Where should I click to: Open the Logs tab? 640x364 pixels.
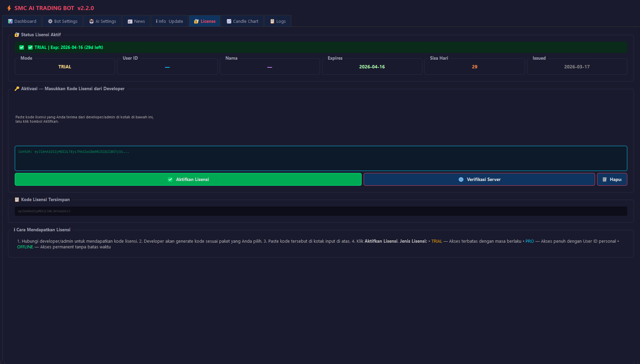coord(278,21)
